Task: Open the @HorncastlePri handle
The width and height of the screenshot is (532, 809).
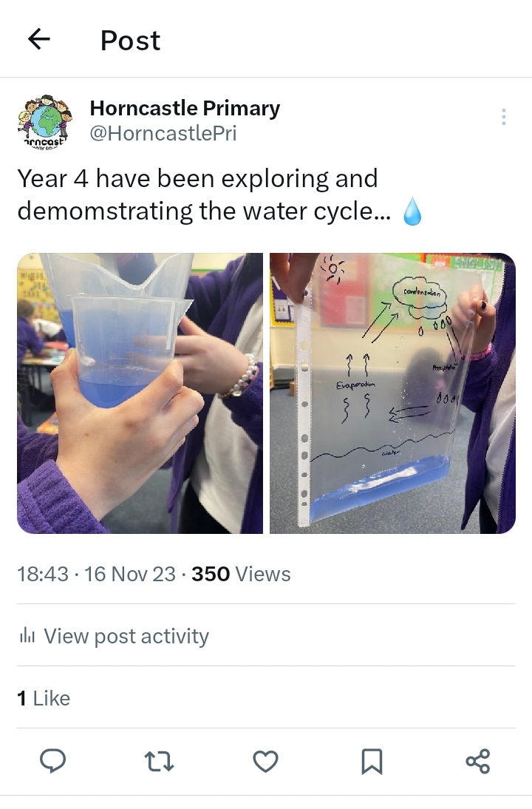Action: 163,134
